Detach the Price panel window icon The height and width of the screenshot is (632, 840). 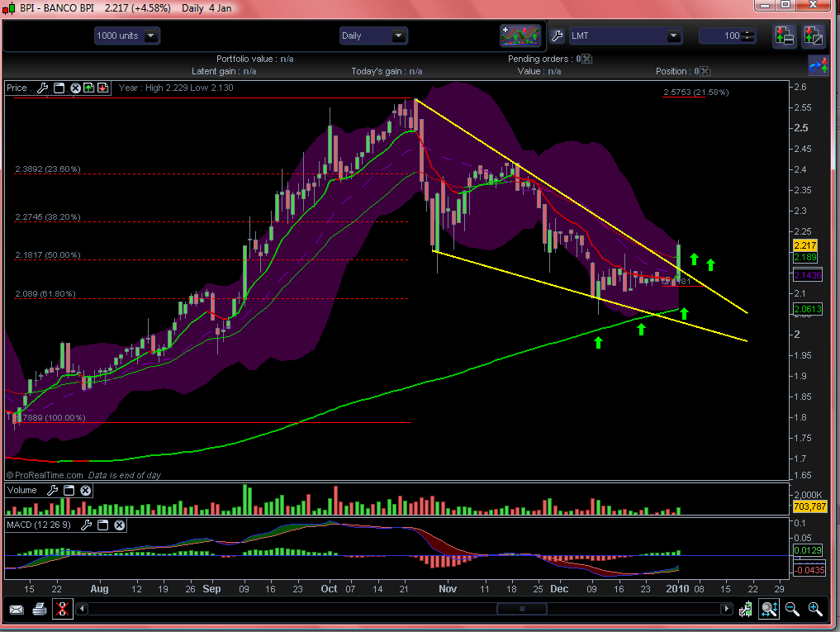tap(59, 88)
